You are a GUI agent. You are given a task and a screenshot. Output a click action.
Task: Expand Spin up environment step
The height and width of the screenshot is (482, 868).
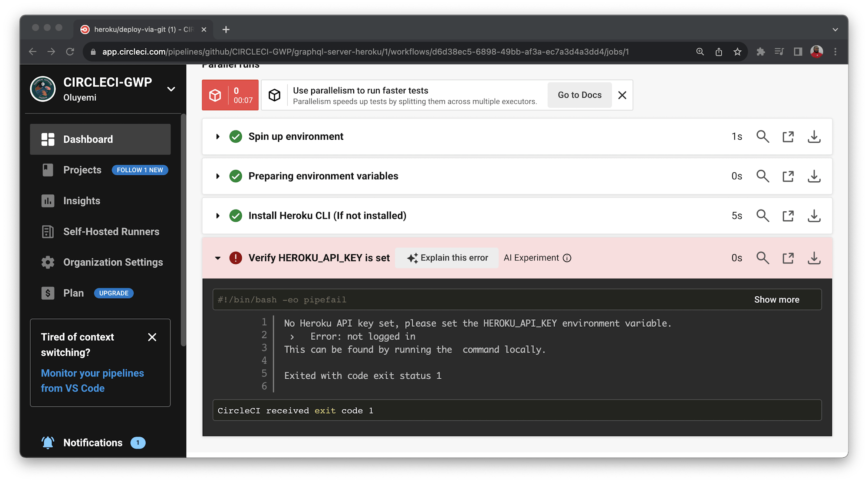pyautogui.click(x=218, y=137)
